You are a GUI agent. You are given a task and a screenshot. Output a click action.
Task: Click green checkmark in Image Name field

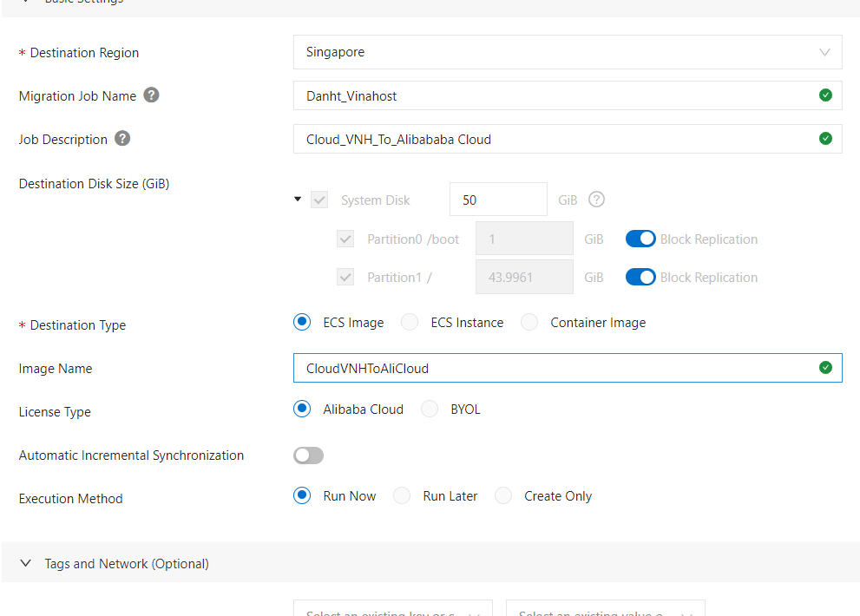point(825,368)
